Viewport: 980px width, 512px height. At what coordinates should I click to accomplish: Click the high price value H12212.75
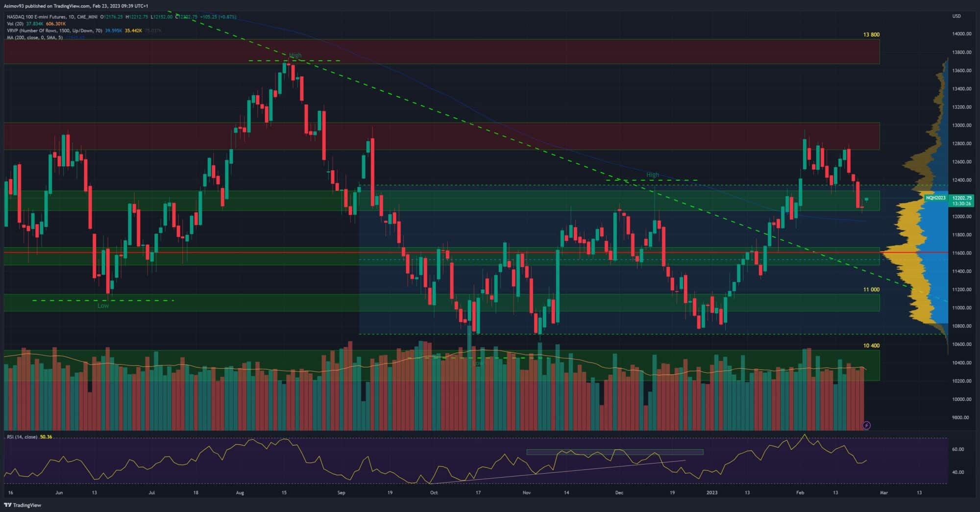coord(137,17)
